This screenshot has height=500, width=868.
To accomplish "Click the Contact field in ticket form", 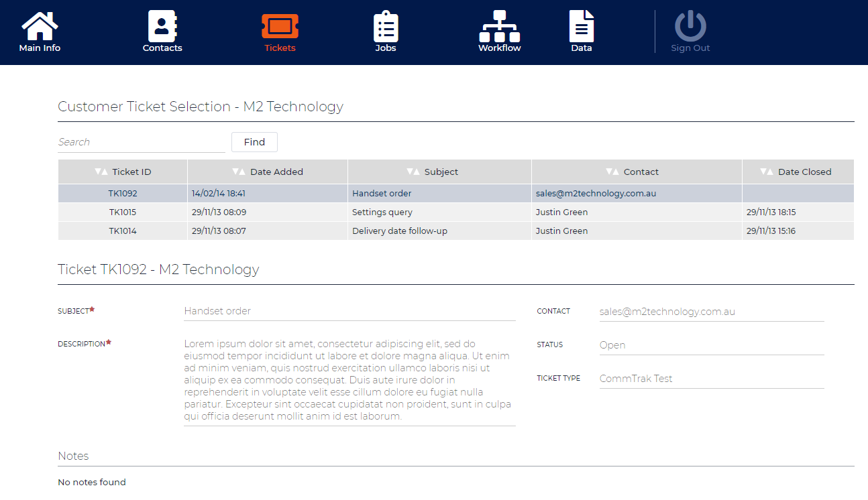I will (x=712, y=312).
